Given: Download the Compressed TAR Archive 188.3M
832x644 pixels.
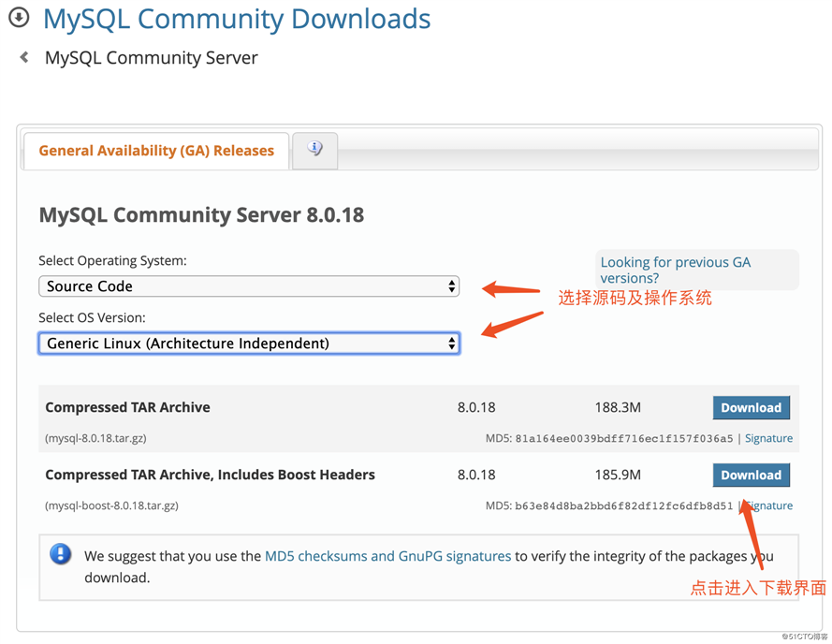Looking at the screenshot, I should tap(751, 408).
